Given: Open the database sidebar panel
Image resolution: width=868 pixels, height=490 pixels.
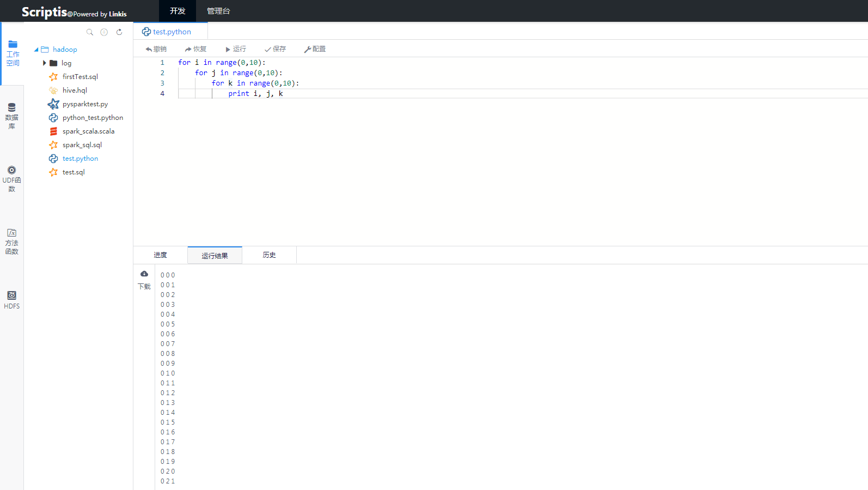Looking at the screenshot, I should tap(11, 116).
